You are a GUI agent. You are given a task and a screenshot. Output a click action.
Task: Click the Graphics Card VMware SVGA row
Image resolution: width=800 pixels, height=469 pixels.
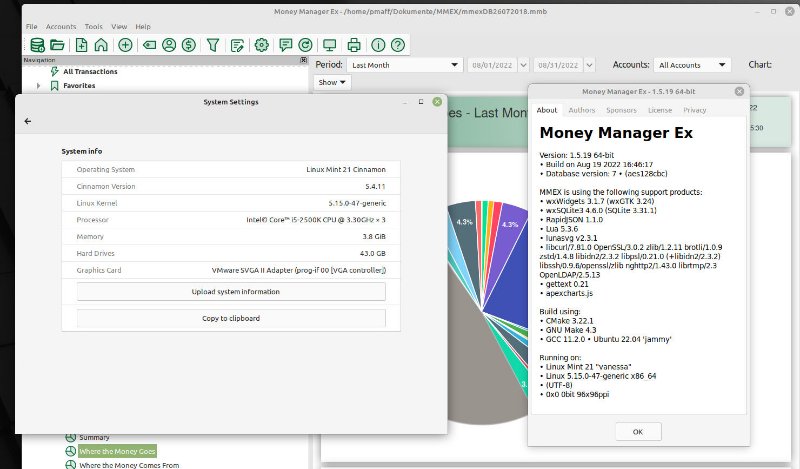[x=231, y=270]
